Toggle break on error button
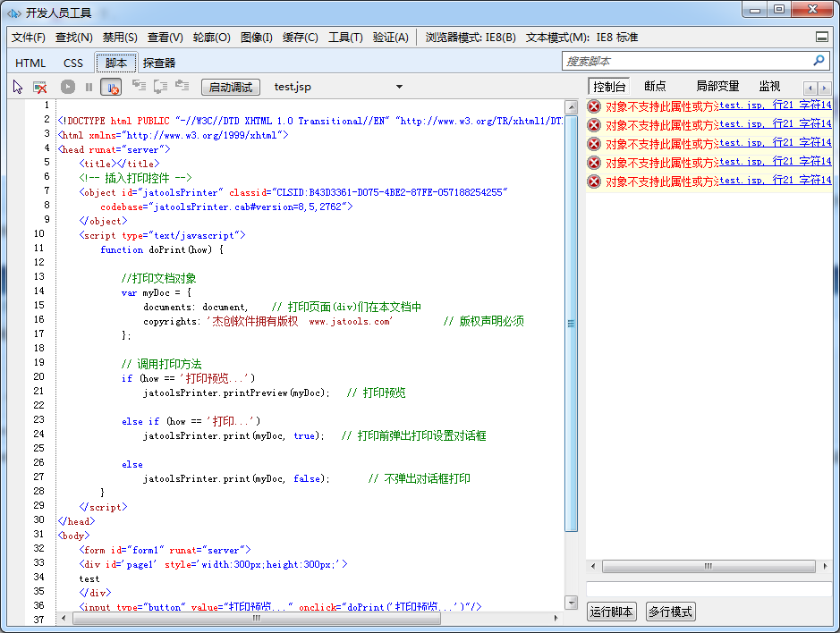Screen dimensions: 840x633 coord(111,87)
